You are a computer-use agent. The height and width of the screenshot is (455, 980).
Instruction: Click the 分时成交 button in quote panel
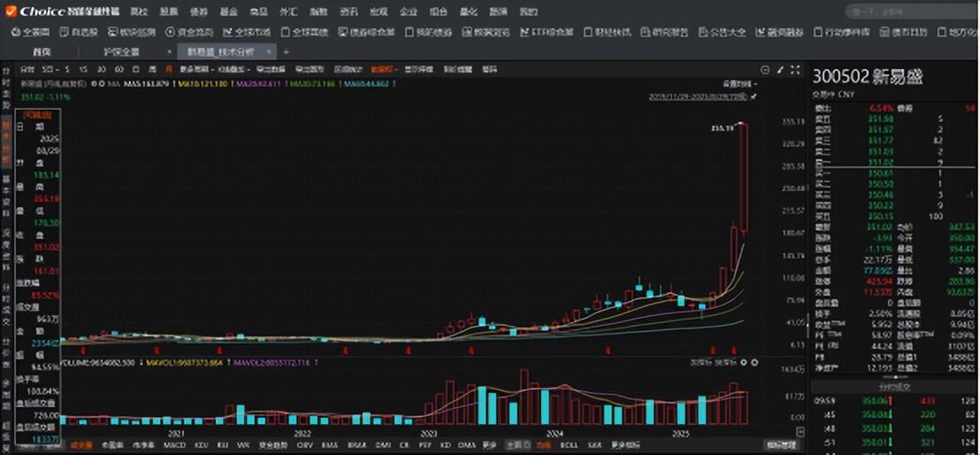click(895, 387)
